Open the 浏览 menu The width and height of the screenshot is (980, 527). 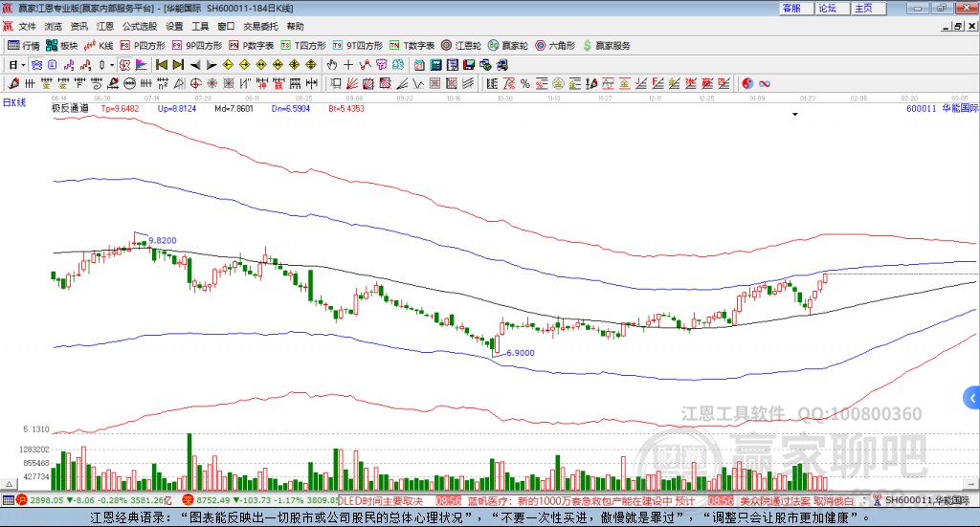(54, 26)
